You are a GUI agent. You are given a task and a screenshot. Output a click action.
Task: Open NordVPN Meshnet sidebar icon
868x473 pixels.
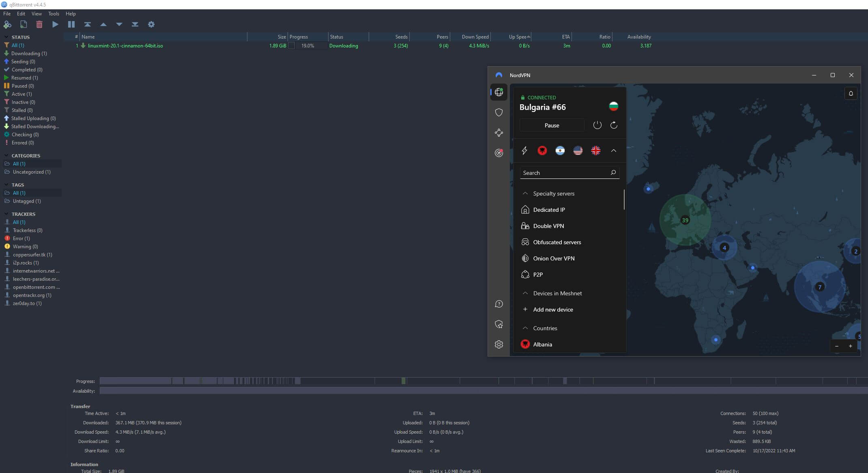pos(499,133)
